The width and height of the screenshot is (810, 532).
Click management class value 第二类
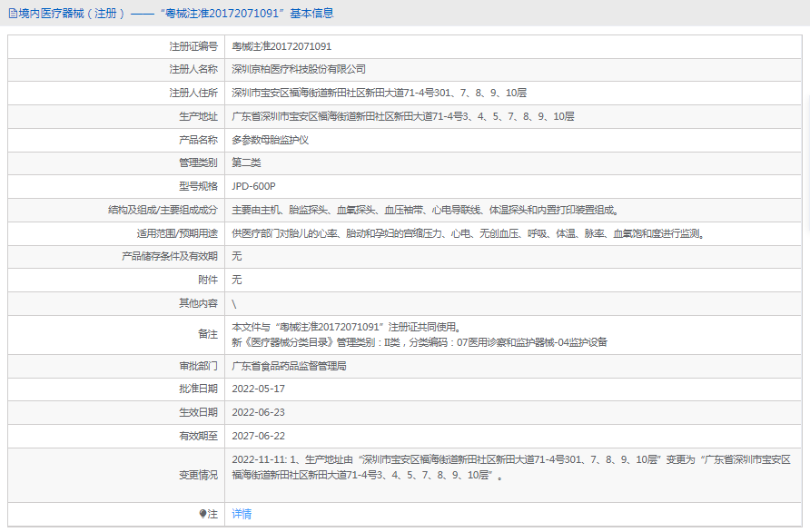click(x=246, y=163)
